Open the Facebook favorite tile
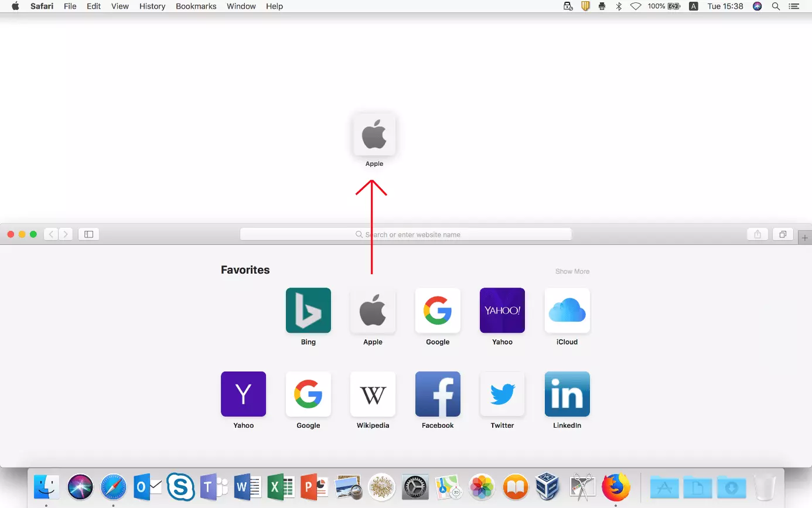This screenshot has width=812, height=508. (438, 394)
